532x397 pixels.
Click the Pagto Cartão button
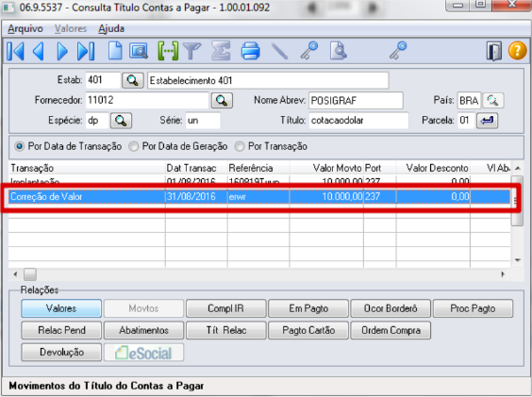(308, 330)
